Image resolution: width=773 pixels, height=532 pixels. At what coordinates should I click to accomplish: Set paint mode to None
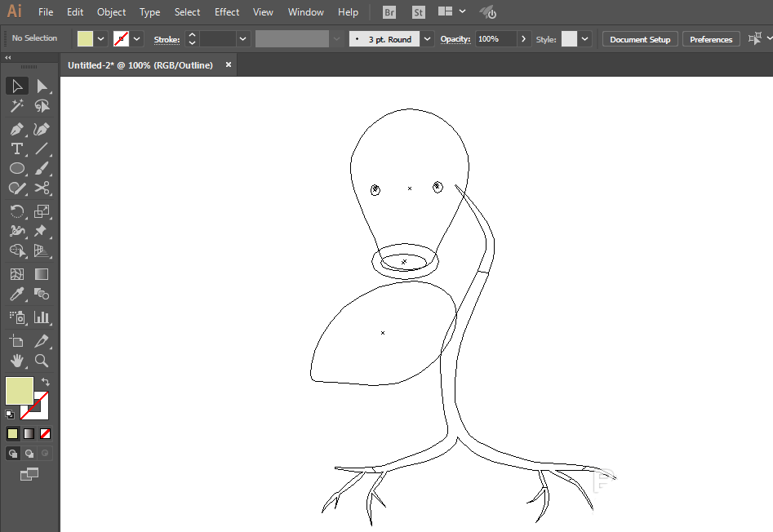tap(46, 433)
